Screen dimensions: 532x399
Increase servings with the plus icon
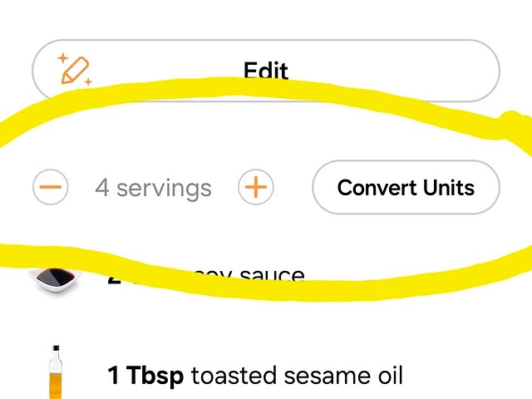(256, 188)
